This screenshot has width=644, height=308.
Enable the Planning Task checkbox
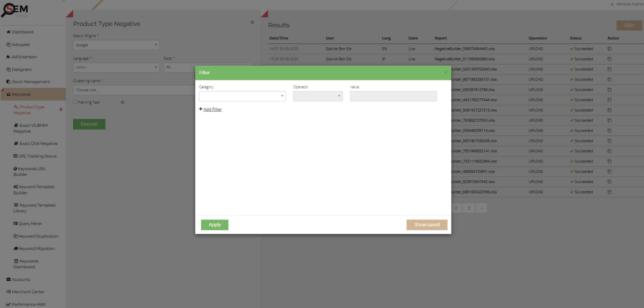[x=75, y=102]
